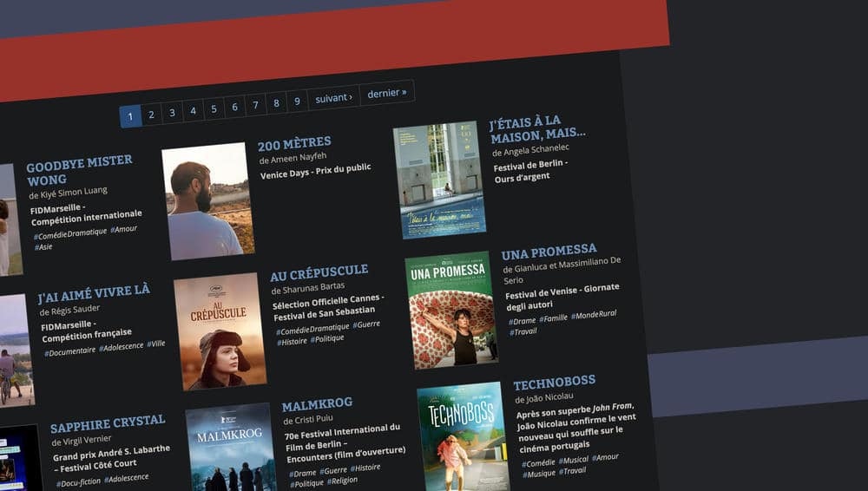Open the MALMKROG title link

pos(317,404)
